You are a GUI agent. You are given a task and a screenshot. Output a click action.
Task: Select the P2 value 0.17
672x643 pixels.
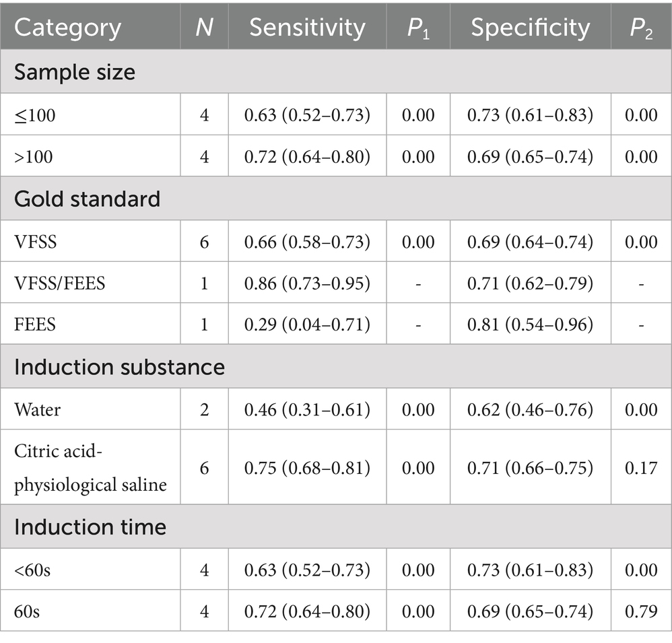point(641,468)
